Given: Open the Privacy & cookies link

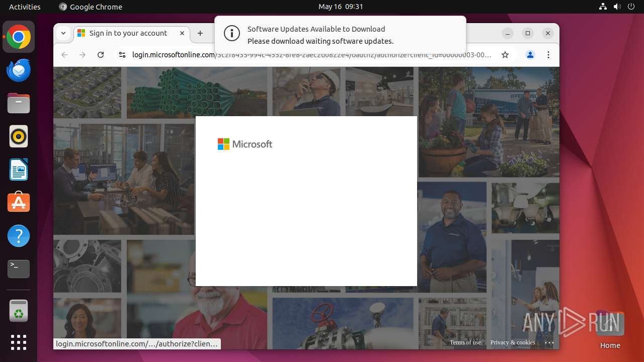Looking at the screenshot, I should (x=513, y=342).
